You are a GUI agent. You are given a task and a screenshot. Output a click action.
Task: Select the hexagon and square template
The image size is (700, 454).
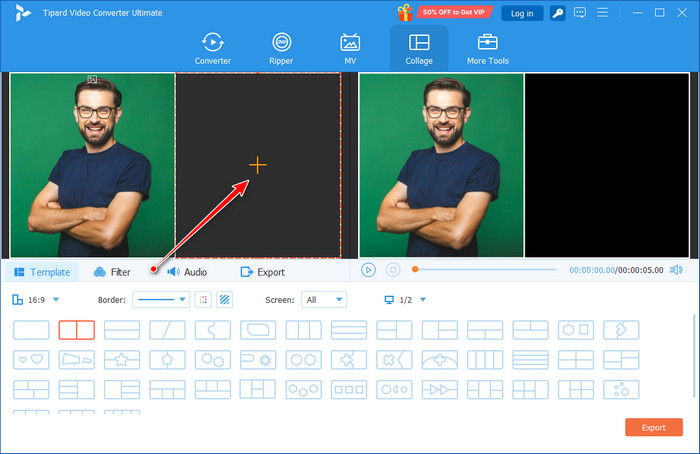(x=576, y=330)
